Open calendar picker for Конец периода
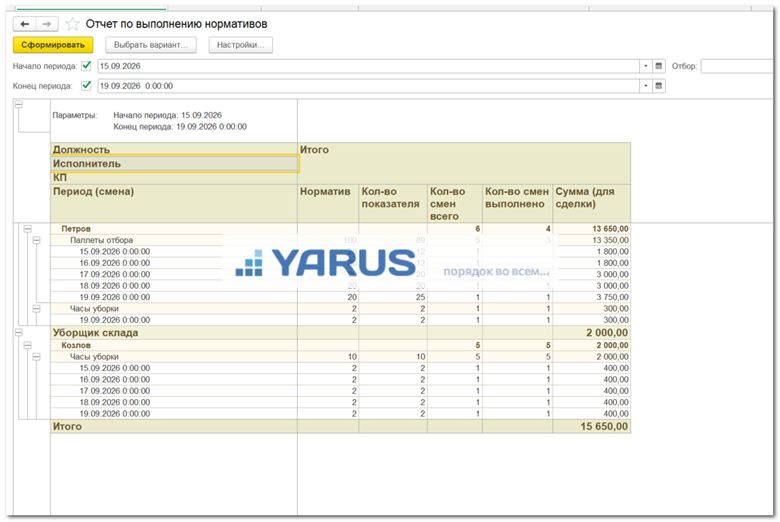Viewport: 780px width, 522px height. pos(659,86)
